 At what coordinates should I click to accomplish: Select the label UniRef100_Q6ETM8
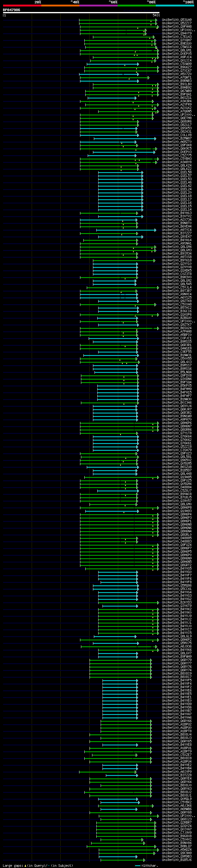tap(177, 118)
